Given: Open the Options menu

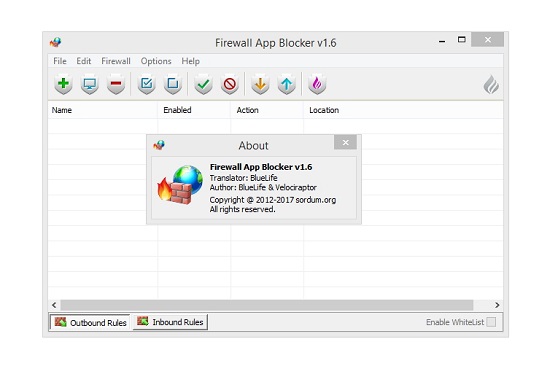Looking at the screenshot, I should (156, 61).
